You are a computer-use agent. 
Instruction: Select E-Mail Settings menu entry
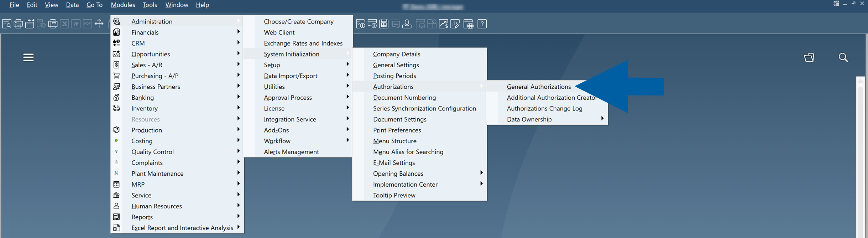[x=394, y=163]
